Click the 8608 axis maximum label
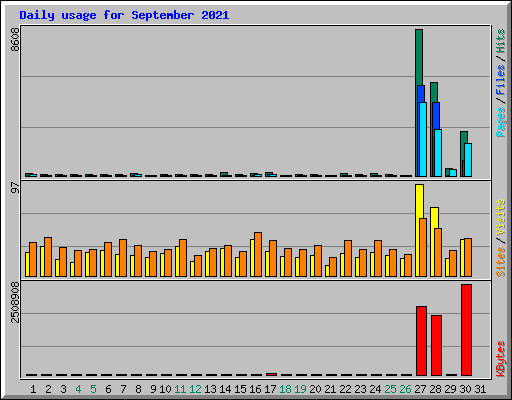Image resolution: width=512 pixels, height=400 pixels. tap(15, 39)
